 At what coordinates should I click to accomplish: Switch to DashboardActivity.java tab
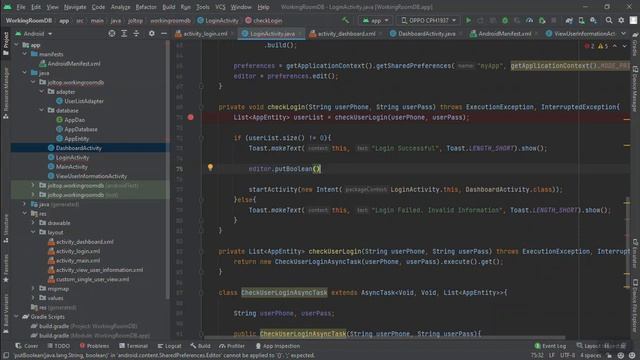[426, 34]
